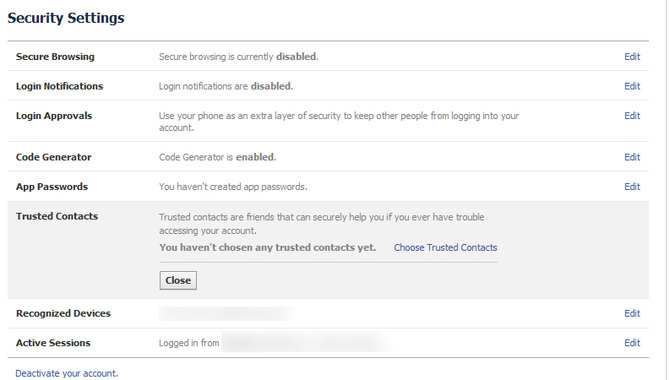The image size is (670, 380).
Task: Expand the Active Sessions row label
Action: point(53,343)
